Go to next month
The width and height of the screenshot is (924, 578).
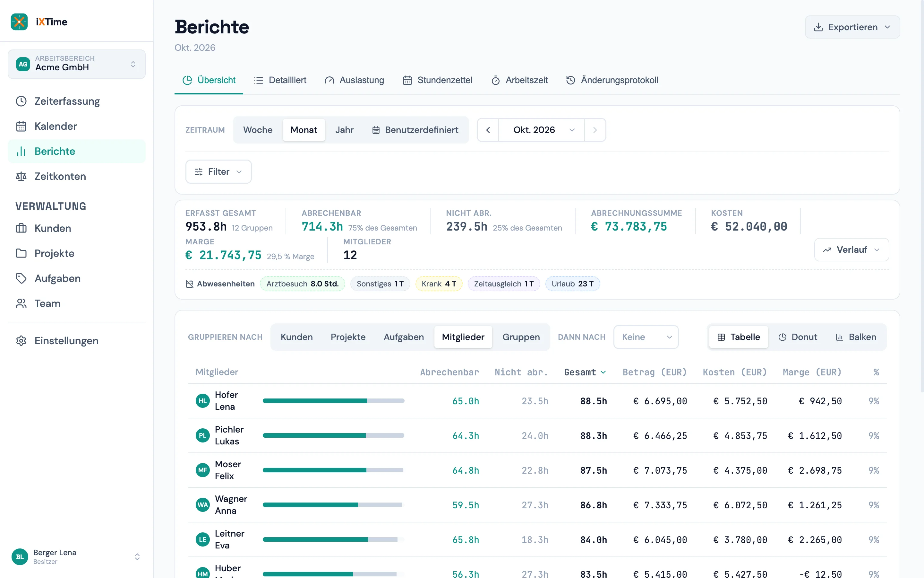tap(595, 130)
